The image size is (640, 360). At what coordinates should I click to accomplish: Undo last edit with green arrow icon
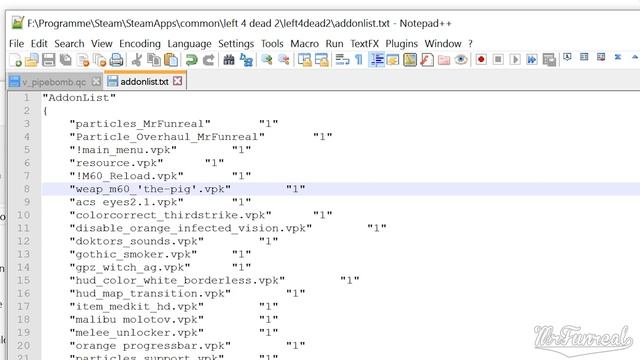point(191,60)
